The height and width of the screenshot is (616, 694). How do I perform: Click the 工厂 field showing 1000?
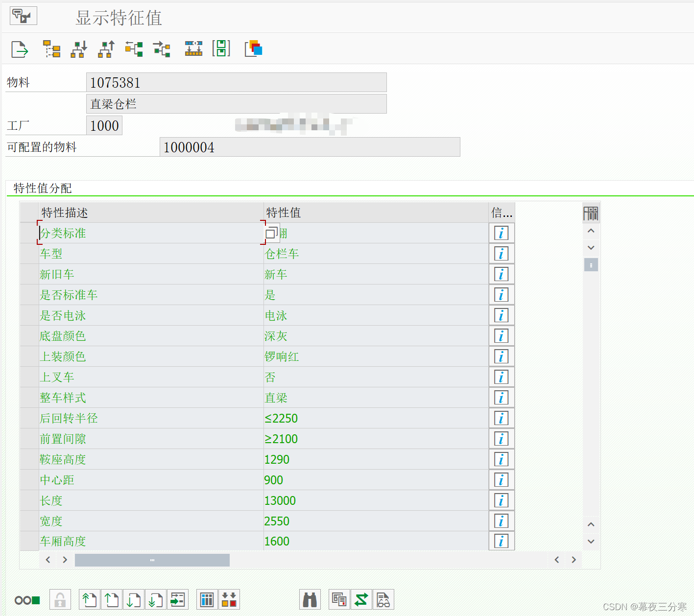(104, 125)
